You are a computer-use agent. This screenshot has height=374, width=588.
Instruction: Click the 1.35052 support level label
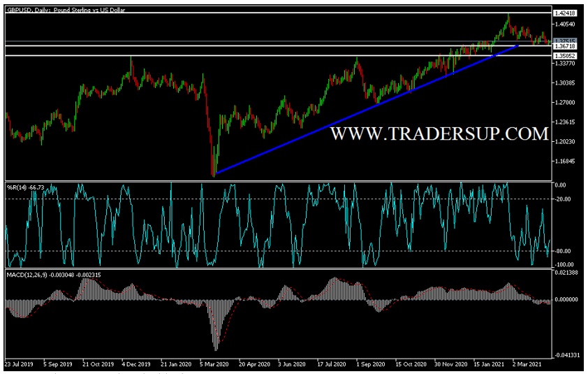pos(565,56)
